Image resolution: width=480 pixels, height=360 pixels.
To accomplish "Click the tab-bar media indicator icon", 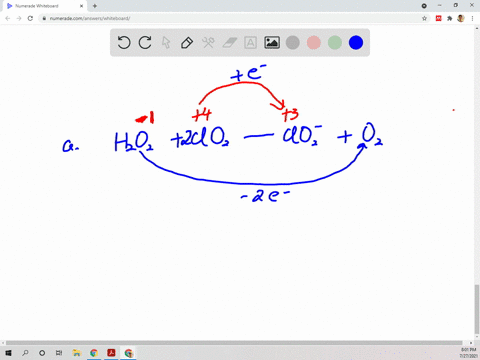I will coord(424,6).
